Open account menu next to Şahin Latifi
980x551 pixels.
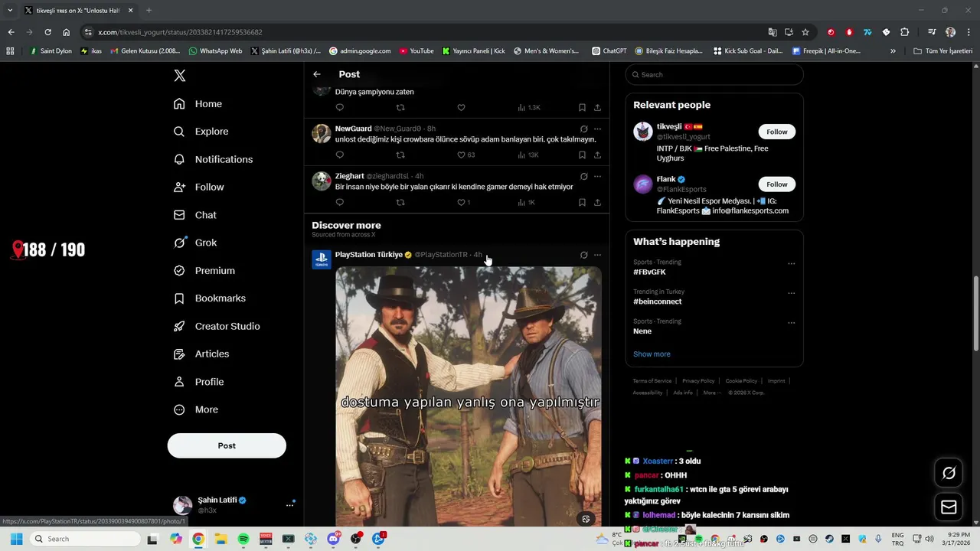[x=289, y=505]
